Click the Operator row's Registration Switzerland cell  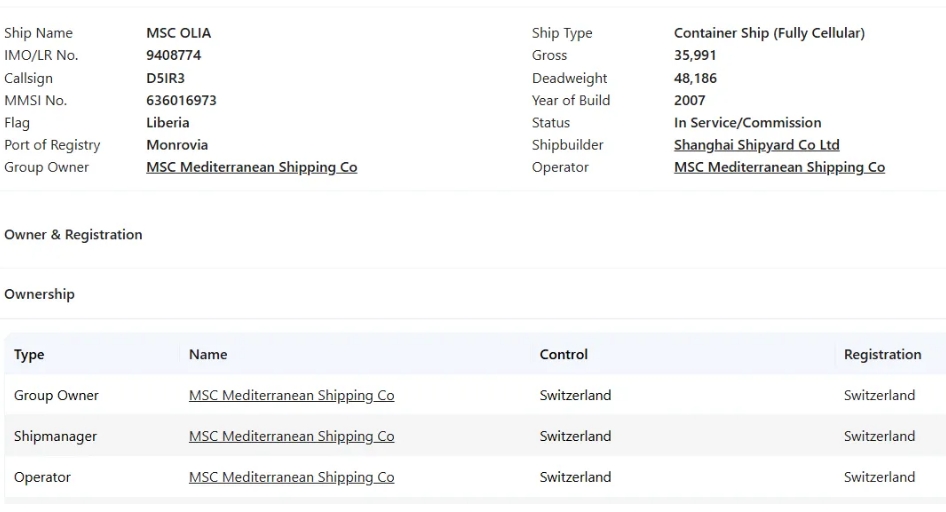point(879,477)
